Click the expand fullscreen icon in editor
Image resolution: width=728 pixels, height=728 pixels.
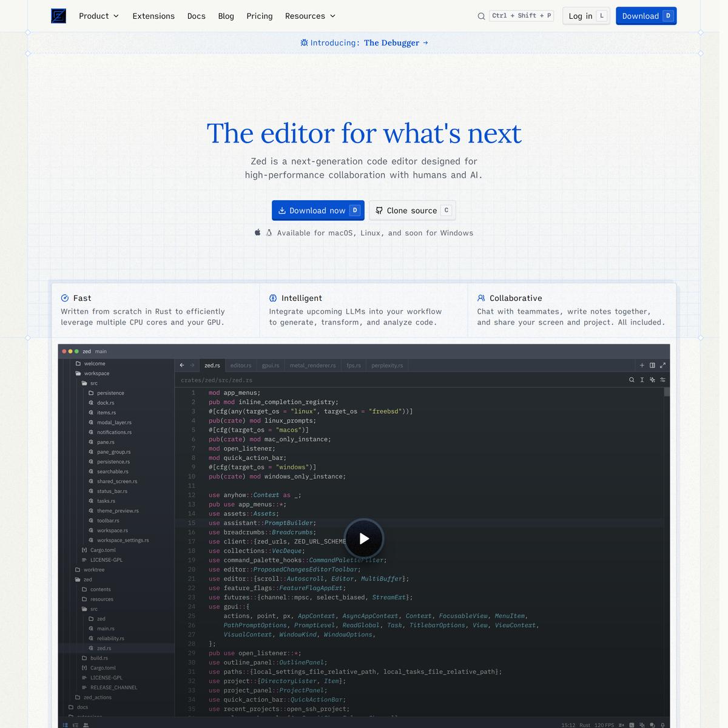(662, 365)
